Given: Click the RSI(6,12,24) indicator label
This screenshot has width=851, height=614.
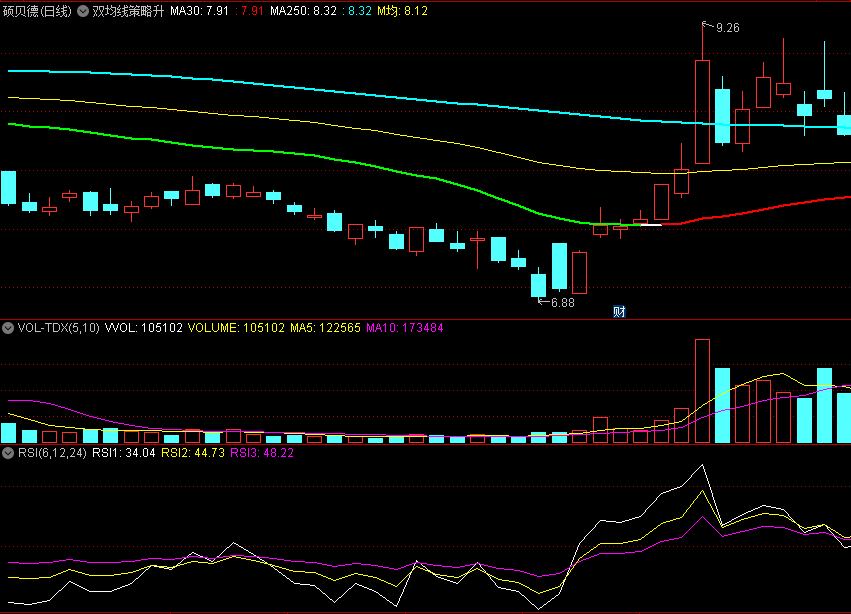Looking at the screenshot, I should pos(52,453).
